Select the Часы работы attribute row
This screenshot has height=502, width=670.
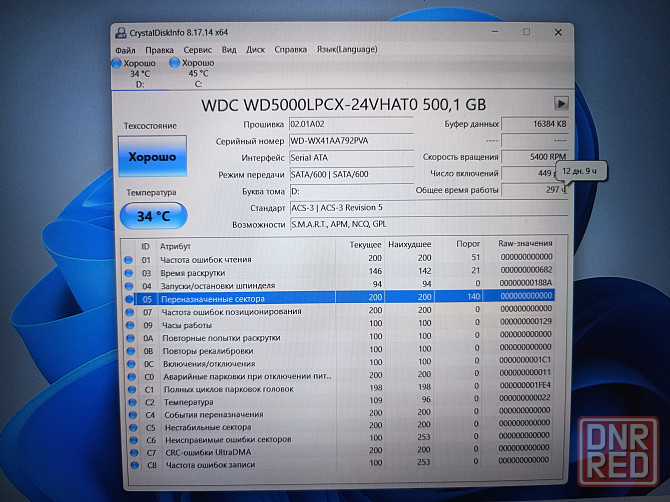341,323
